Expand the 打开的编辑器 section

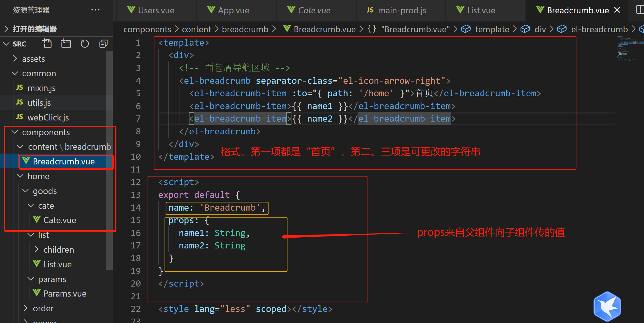56,29
